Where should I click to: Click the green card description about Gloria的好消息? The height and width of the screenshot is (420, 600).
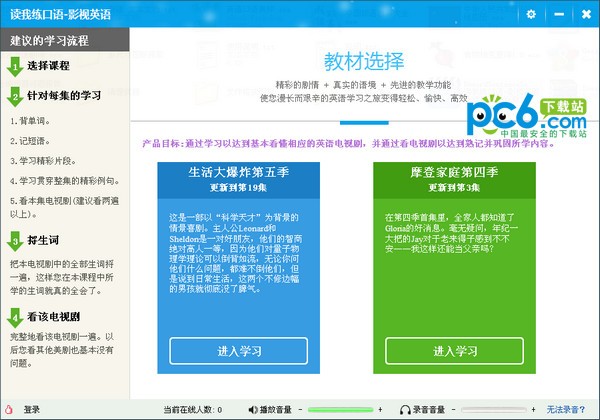tap(452, 233)
